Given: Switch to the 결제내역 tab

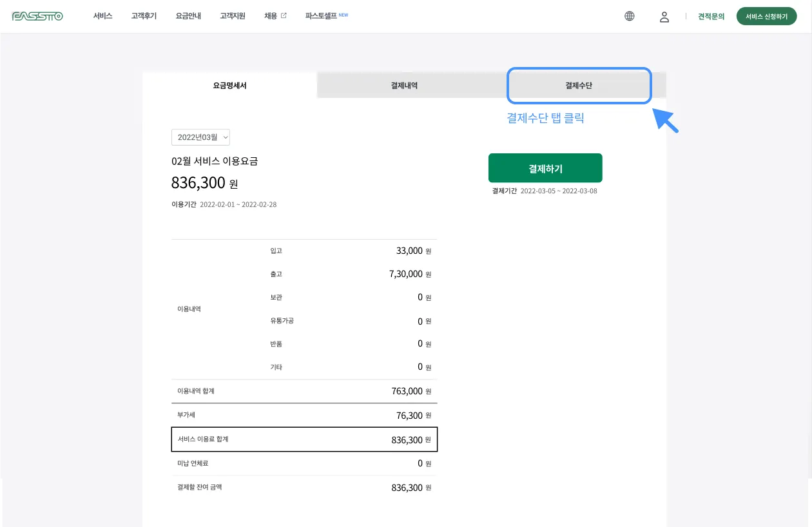Looking at the screenshot, I should pos(404,85).
